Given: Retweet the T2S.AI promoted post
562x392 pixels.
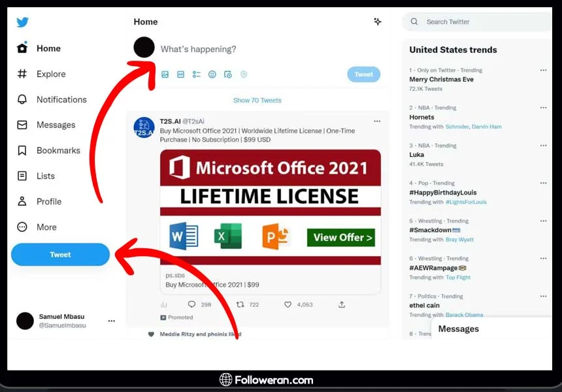Looking at the screenshot, I should (x=240, y=304).
